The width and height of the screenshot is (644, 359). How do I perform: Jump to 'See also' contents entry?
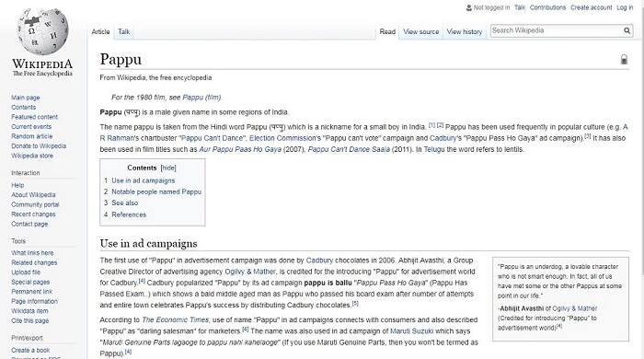pos(125,203)
